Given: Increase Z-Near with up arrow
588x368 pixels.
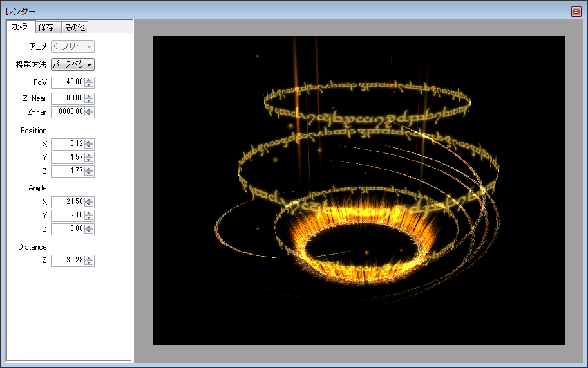Looking at the screenshot, I should (x=89, y=96).
